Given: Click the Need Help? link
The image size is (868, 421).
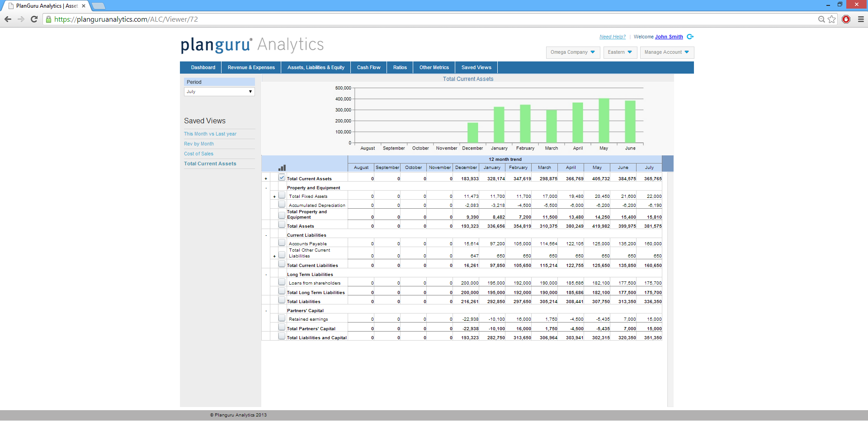Looking at the screenshot, I should (613, 37).
